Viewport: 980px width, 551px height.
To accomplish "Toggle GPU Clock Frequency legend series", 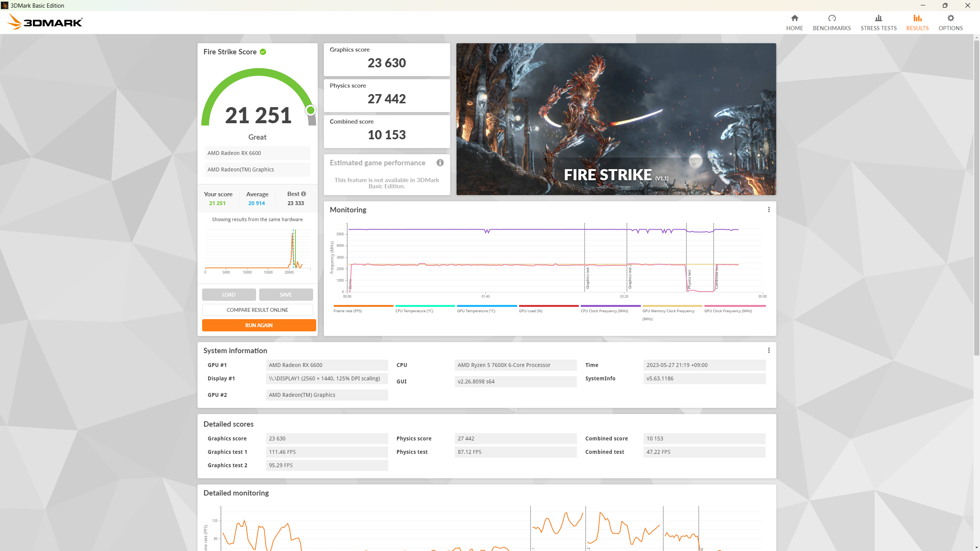I will coord(735,309).
